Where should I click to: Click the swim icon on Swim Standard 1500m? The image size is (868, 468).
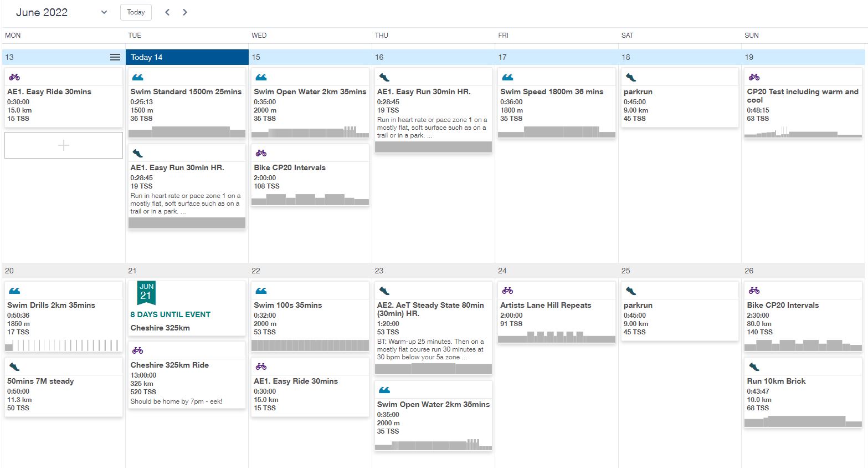click(137, 77)
